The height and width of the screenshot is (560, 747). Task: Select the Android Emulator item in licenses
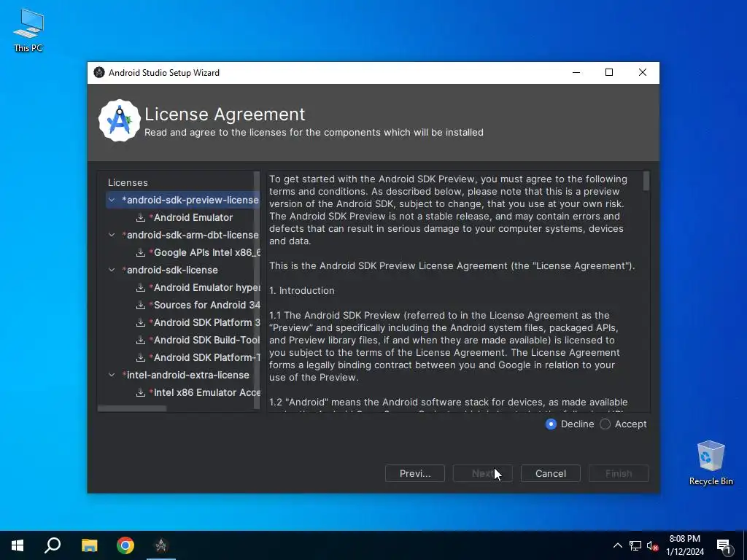click(x=191, y=217)
